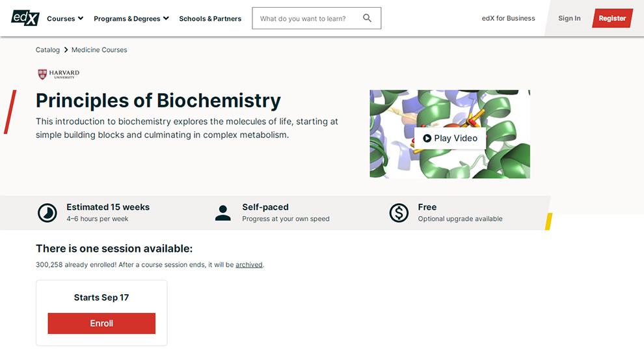The width and height of the screenshot is (644, 356).
Task: Click 'There is one session available:' heading
Action: (114, 249)
